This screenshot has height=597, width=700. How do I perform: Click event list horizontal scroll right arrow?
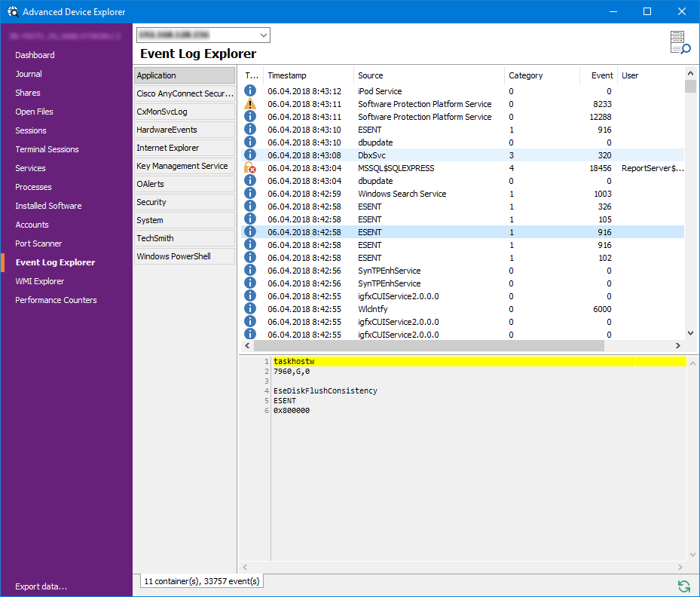pyautogui.click(x=677, y=345)
